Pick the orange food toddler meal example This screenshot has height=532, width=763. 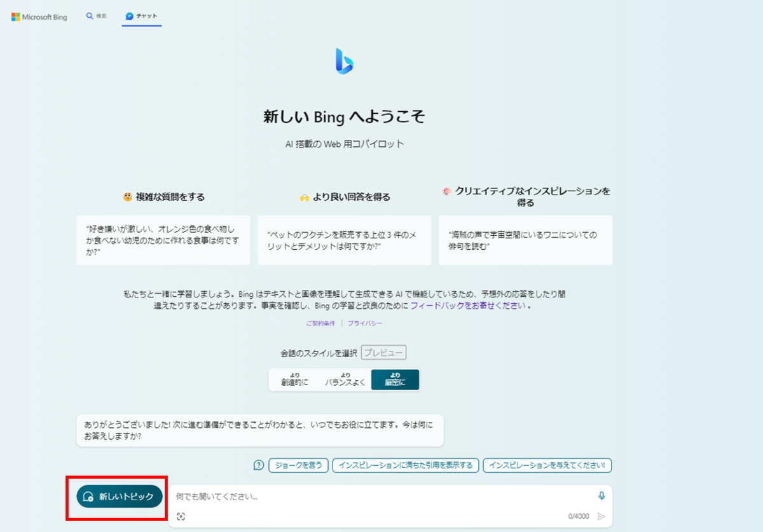pos(163,240)
